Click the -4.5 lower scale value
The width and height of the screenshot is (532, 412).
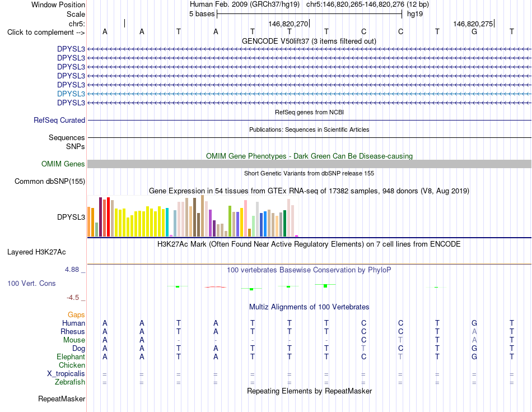pyautogui.click(x=73, y=298)
